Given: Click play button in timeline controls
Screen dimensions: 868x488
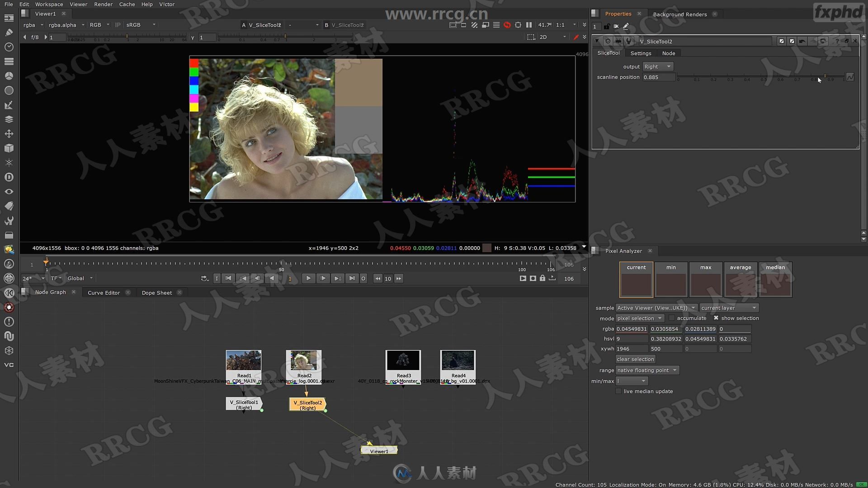Looking at the screenshot, I should tap(308, 278).
